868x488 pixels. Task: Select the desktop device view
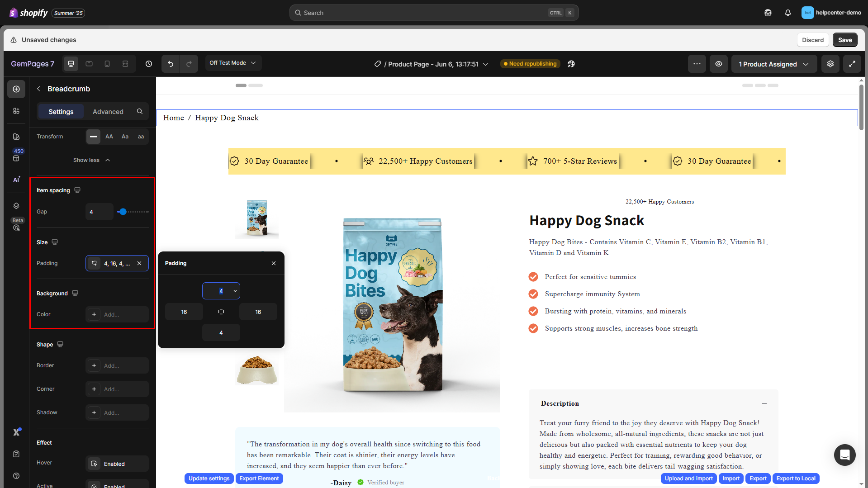pyautogui.click(x=71, y=64)
